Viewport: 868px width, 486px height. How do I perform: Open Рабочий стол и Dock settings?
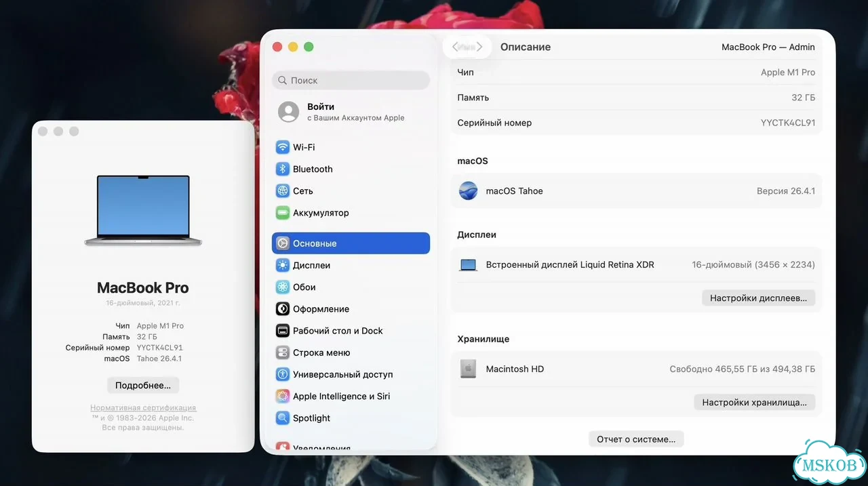click(351, 331)
